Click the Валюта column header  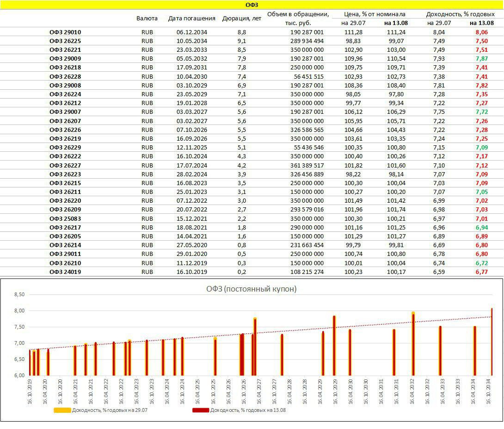(x=147, y=19)
